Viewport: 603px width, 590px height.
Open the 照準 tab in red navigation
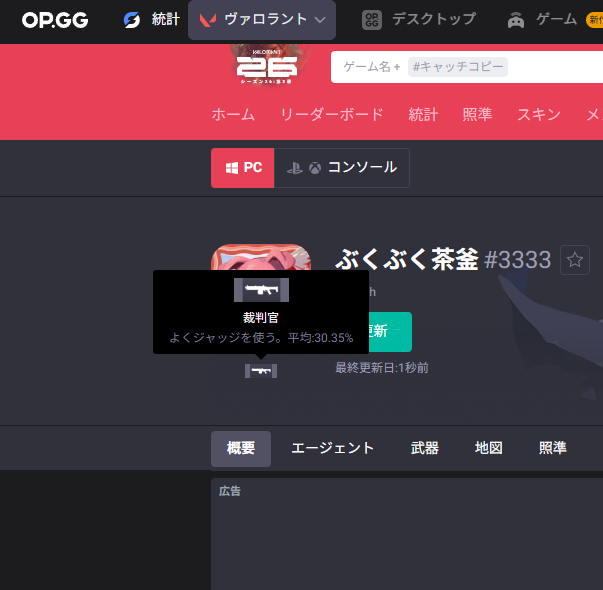477,115
